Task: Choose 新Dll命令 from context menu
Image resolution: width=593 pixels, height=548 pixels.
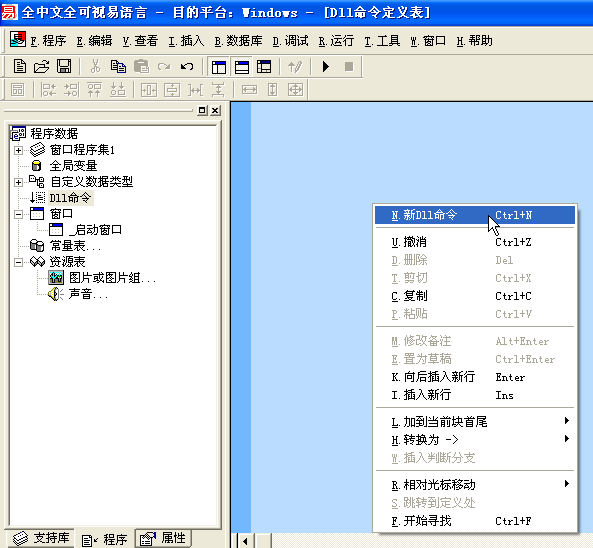Action: [475, 215]
